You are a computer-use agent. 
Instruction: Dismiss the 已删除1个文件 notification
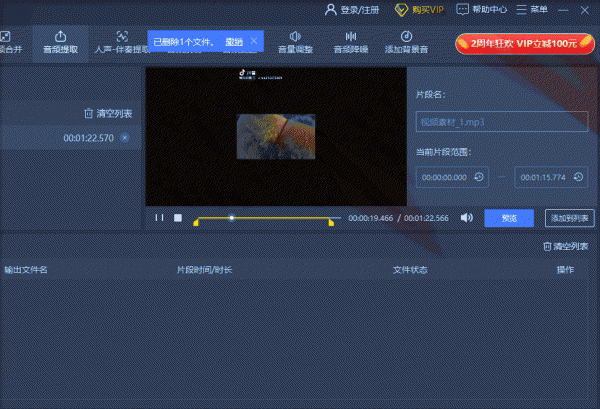point(254,41)
